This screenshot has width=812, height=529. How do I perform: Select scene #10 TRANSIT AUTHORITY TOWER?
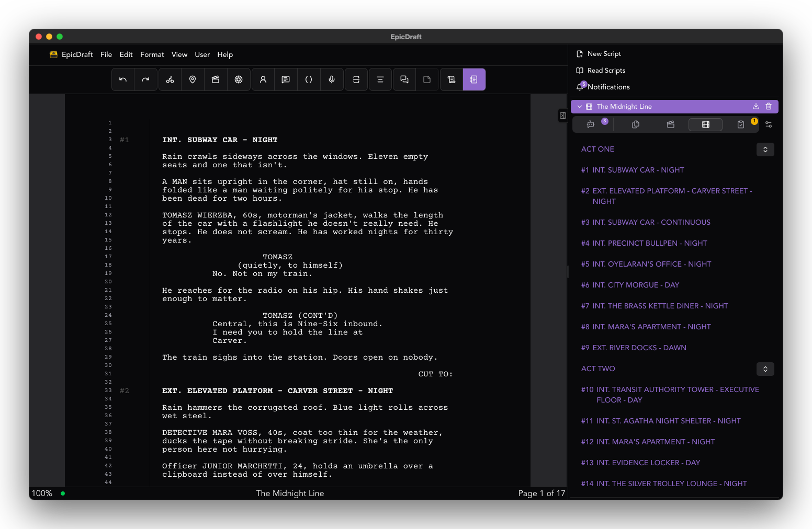pos(670,395)
